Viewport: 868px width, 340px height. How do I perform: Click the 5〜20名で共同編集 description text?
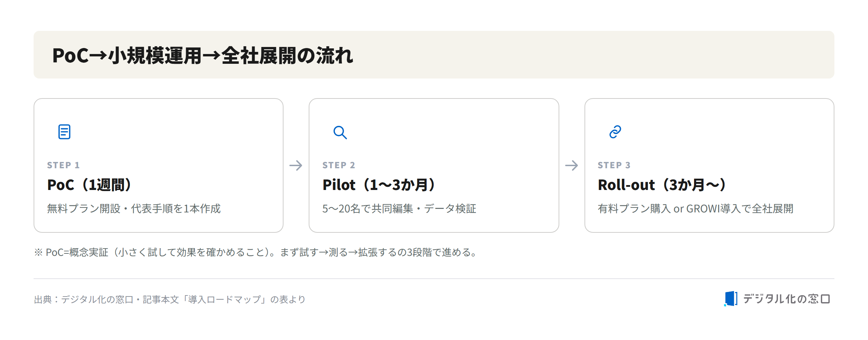pyautogui.click(x=399, y=209)
